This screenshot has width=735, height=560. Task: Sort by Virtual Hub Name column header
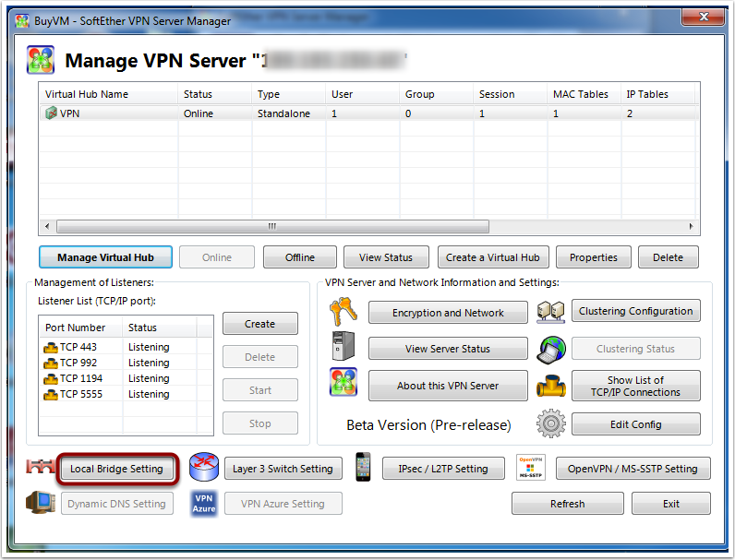click(108, 94)
